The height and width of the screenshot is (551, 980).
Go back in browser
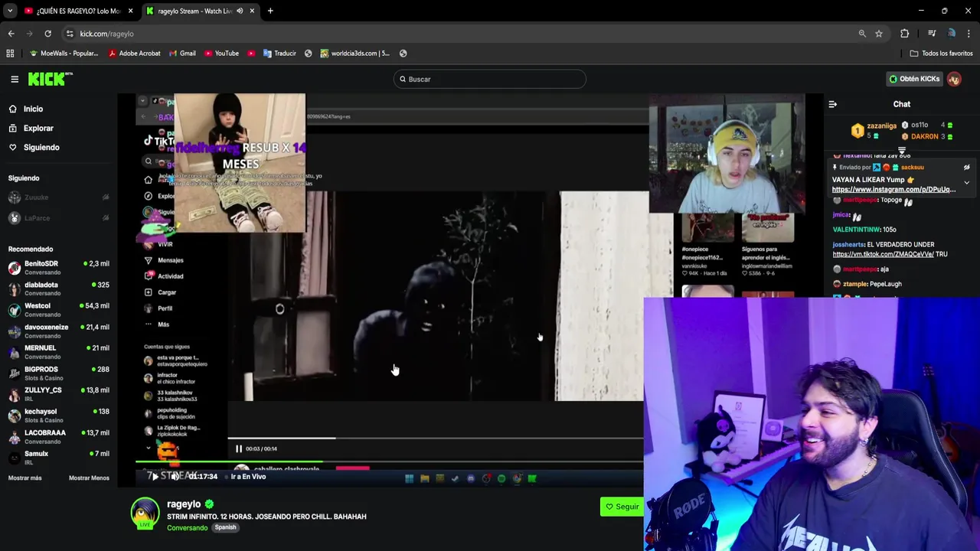point(11,34)
